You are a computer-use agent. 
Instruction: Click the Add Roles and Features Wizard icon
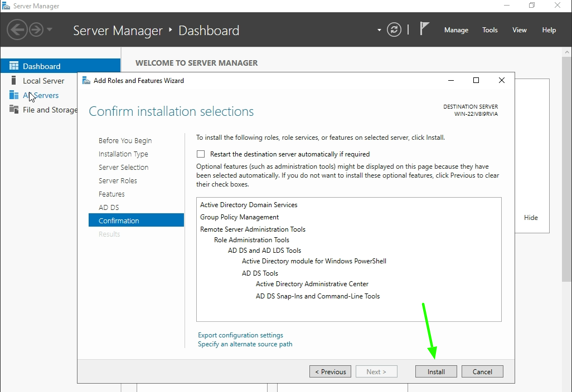86,80
